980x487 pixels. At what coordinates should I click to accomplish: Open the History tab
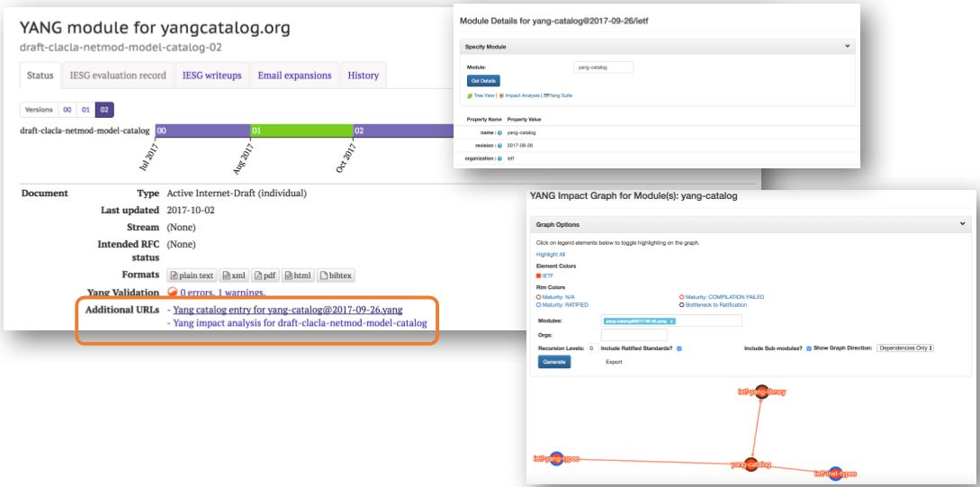[x=364, y=76]
